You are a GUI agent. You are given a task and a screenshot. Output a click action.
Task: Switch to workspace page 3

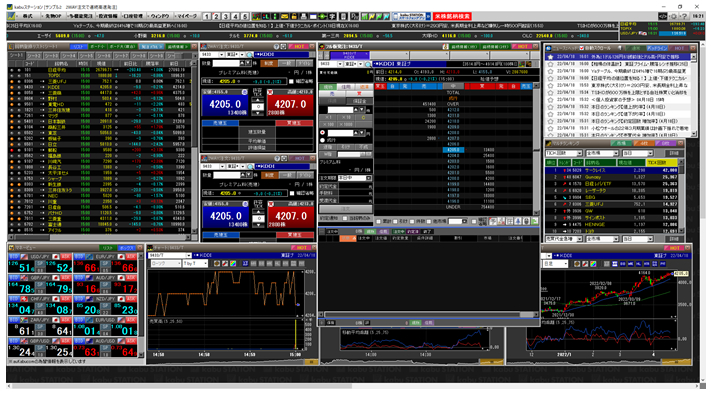(225, 16)
